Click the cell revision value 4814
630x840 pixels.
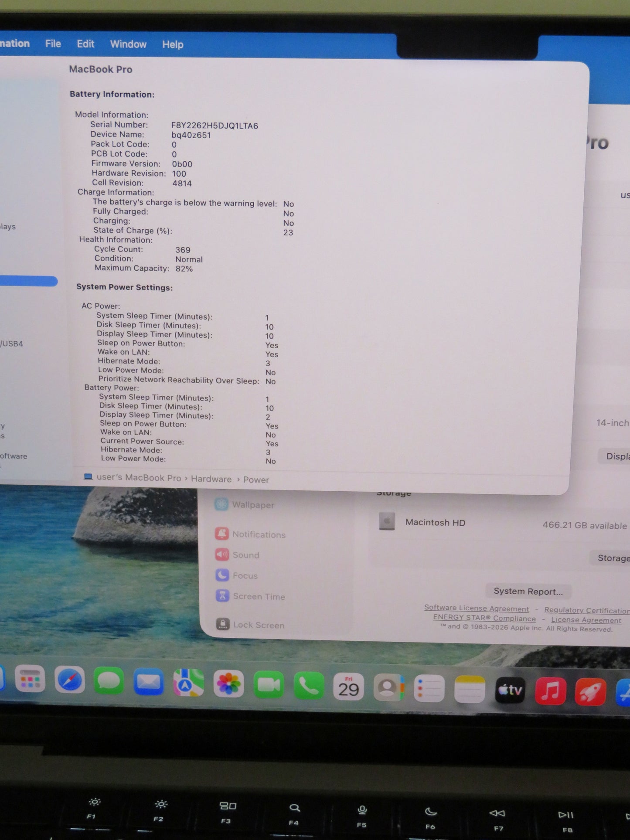(182, 183)
